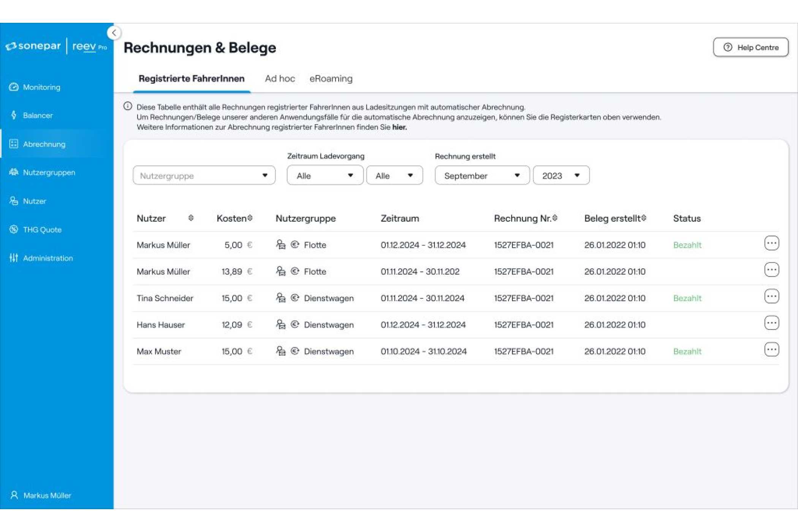Click the 01.10.2024 - 31.10.2024 period cell
This screenshot has width=798, height=532.
[423, 351]
